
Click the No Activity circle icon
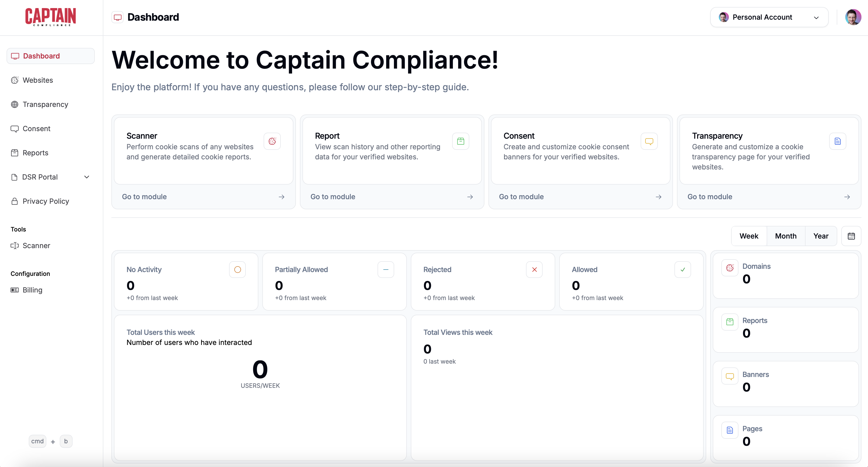click(237, 269)
